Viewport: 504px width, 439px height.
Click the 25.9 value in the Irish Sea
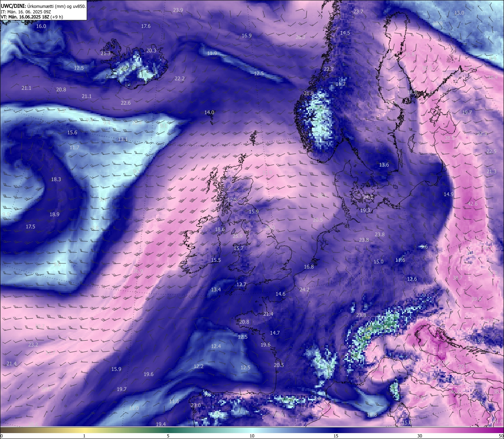pyautogui.click(x=238, y=236)
